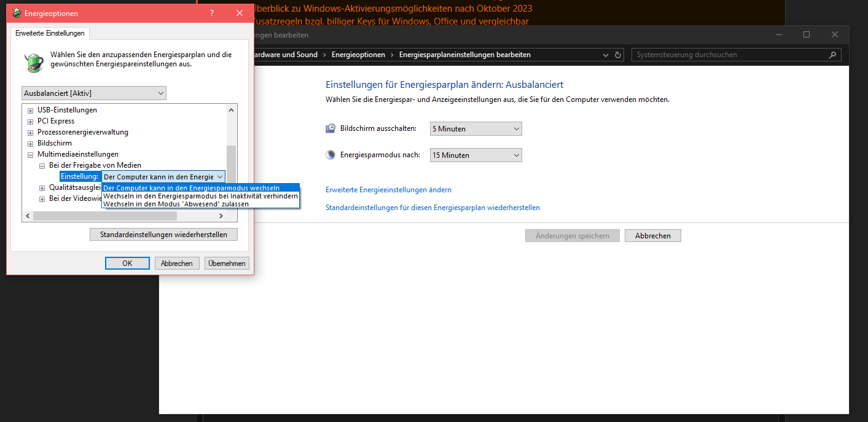This screenshot has height=422, width=868.
Task: Click the moon icon beside Energiesparmodus nach
Action: click(x=330, y=155)
